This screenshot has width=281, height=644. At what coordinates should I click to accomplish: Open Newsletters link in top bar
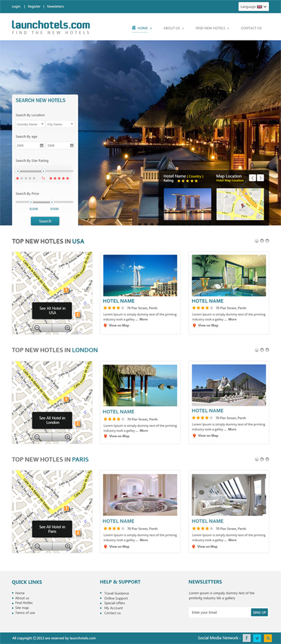pos(56,7)
